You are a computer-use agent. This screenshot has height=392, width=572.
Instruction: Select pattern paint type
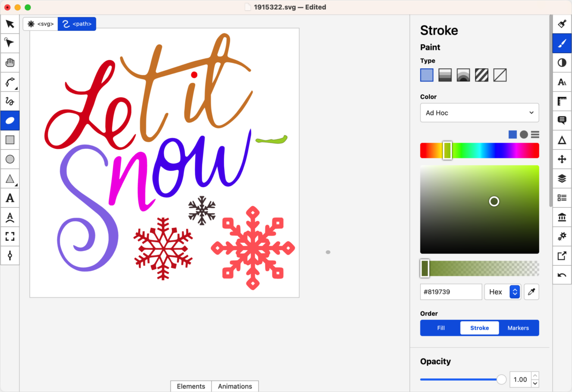coord(482,75)
